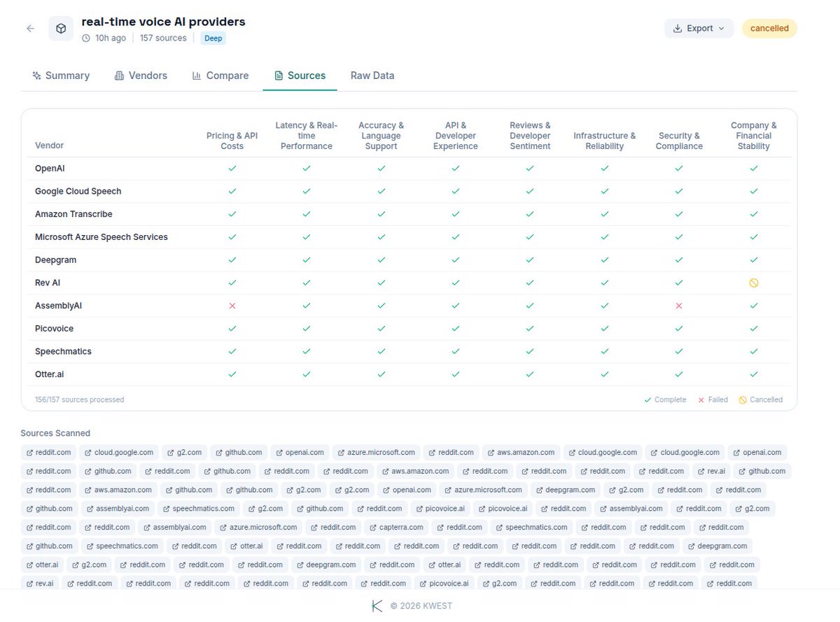Select the OpenAI vendor name
Image resolution: width=840 pixels, height=622 pixels.
[50, 169]
